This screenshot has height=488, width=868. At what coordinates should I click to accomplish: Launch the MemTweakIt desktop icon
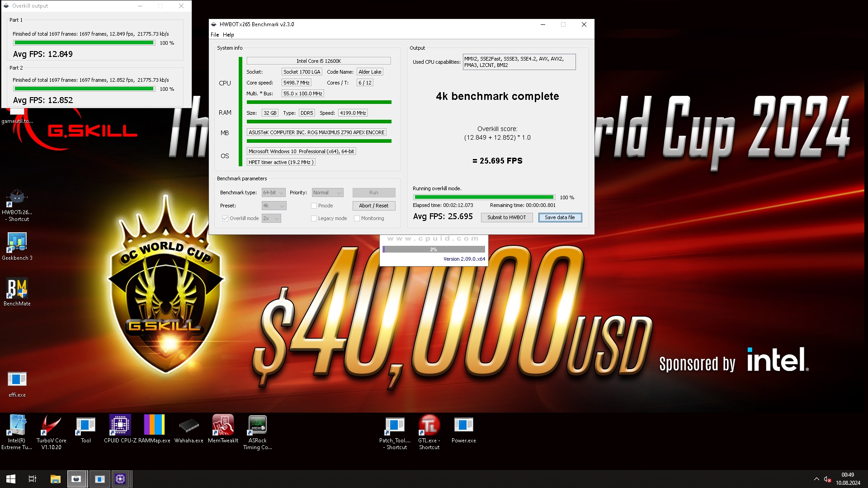pyautogui.click(x=223, y=429)
